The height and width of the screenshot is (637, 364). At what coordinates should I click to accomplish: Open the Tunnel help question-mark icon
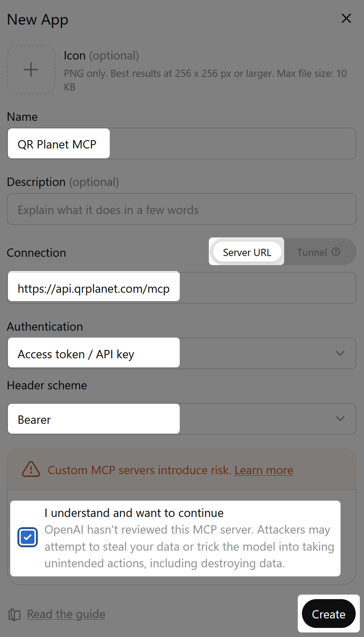click(336, 252)
